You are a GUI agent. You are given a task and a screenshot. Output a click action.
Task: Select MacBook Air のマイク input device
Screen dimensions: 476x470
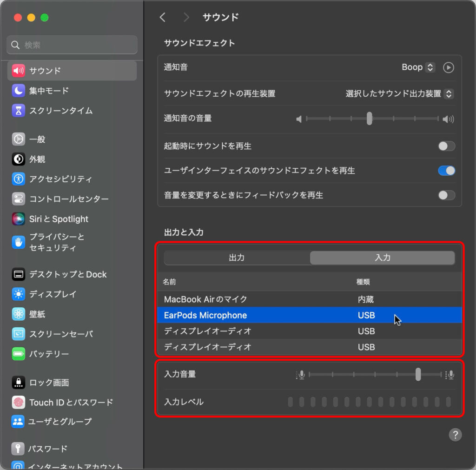[310, 299]
